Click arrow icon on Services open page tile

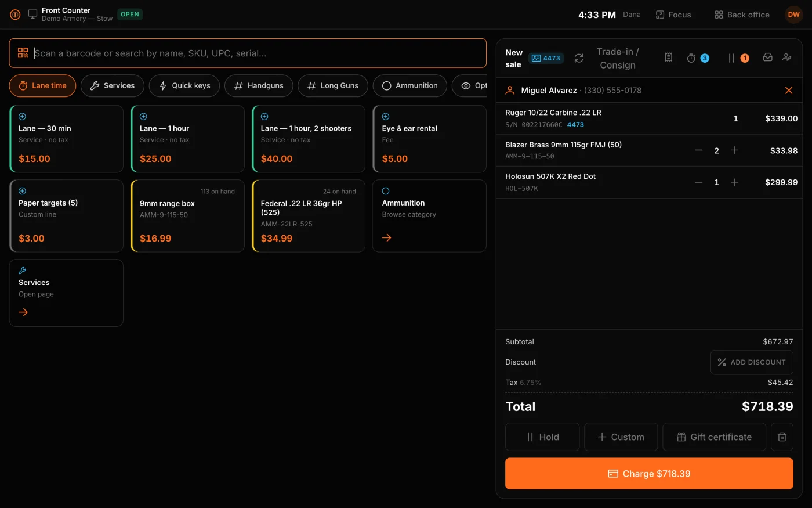[23, 312]
